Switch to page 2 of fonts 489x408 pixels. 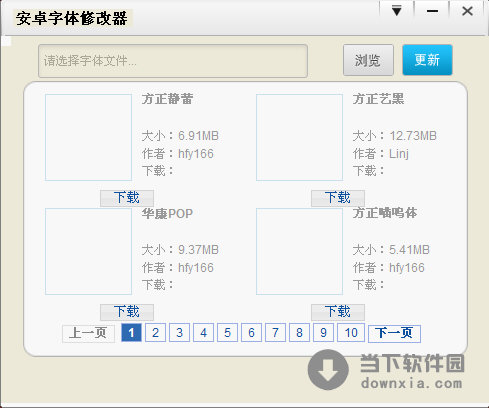(x=155, y=333)
